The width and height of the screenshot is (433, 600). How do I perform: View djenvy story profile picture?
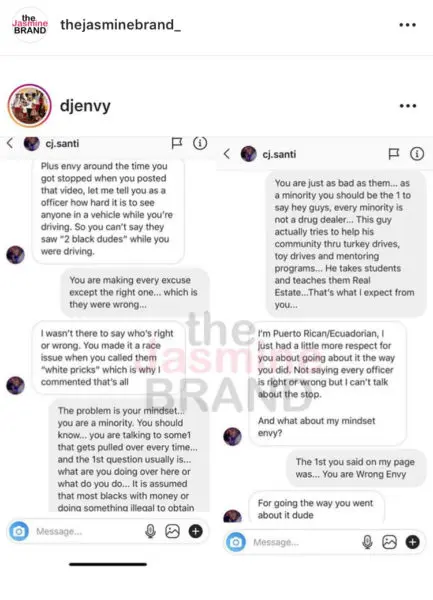pos(29,106)
